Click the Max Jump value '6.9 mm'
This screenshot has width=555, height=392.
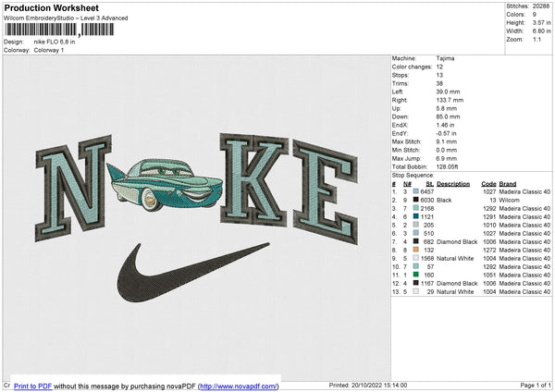coord(447,158)
